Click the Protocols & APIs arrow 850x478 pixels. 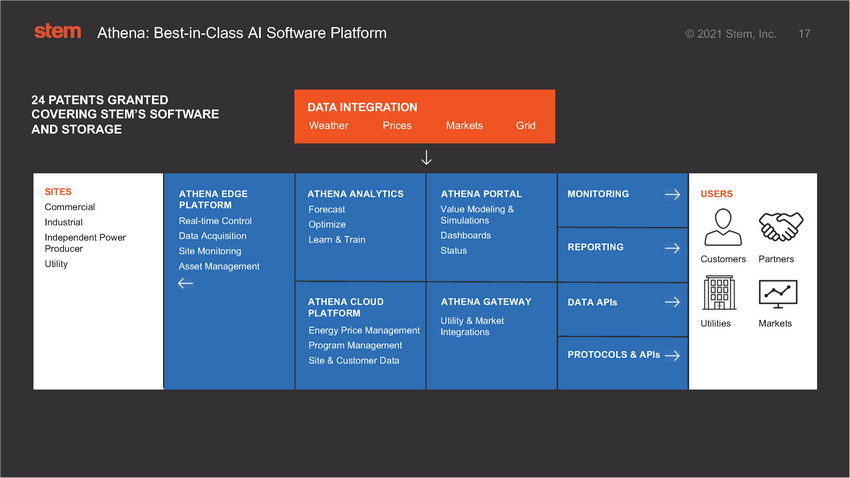[x=672, y=355]
